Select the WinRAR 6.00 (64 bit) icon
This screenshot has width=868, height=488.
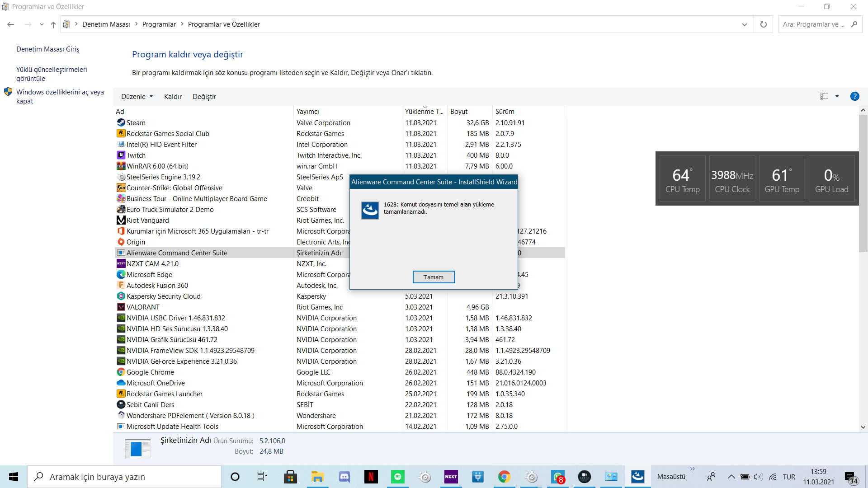point(121,166)
